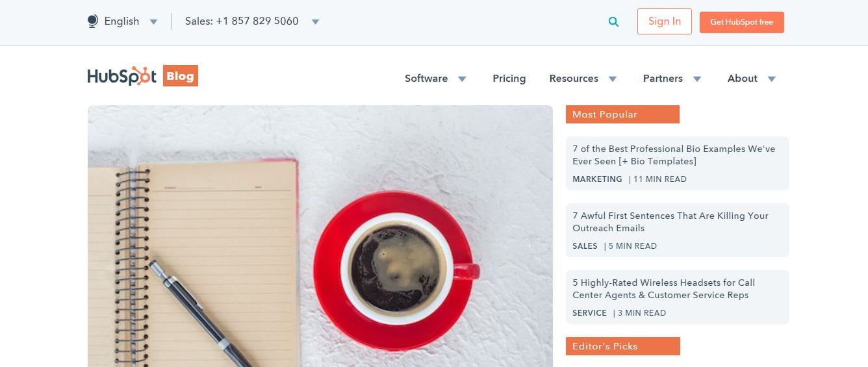Viewport: 868px width, 367px height.
Task: Expand the English language dropdown arrow
Action: click(x=153, y=22)
